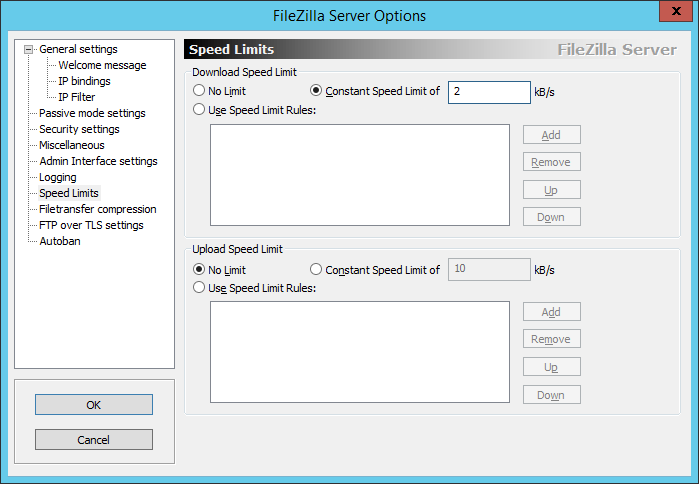Select Admin Interface settings
699x484 pixels.
point(99,161)
